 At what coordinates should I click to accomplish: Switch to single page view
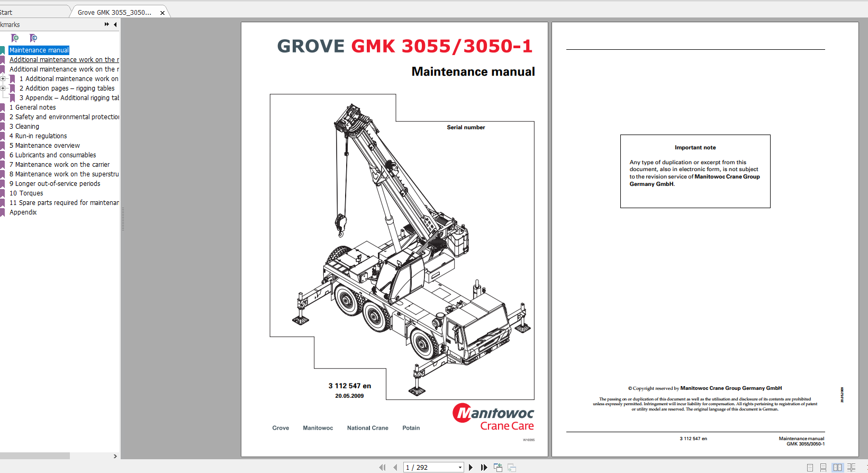tap(810, 467)
